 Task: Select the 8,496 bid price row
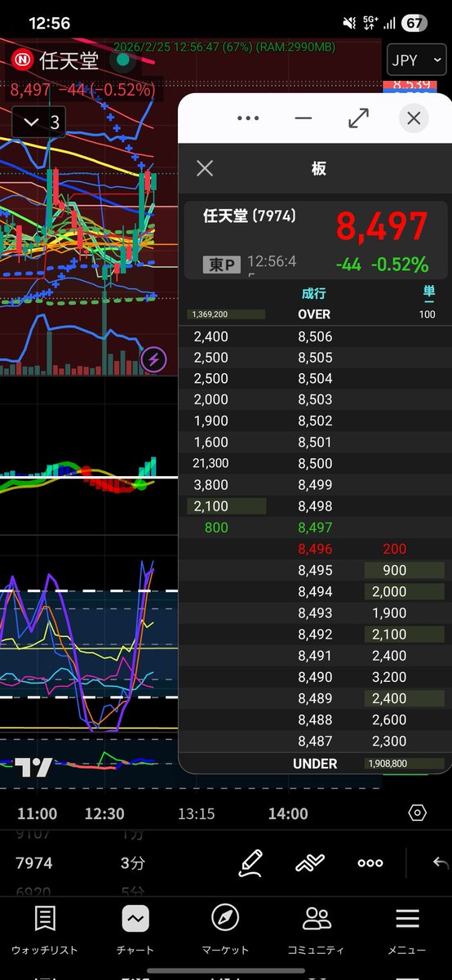click(315, 549)
